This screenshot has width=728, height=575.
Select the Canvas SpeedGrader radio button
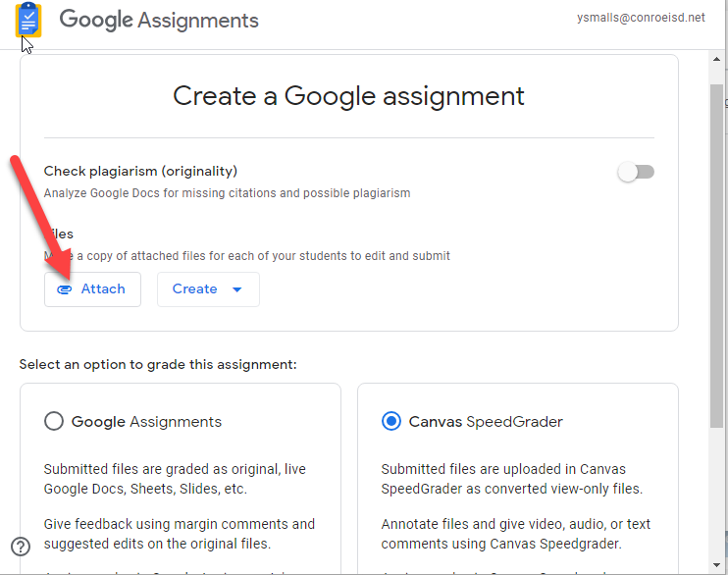point(391,422)
